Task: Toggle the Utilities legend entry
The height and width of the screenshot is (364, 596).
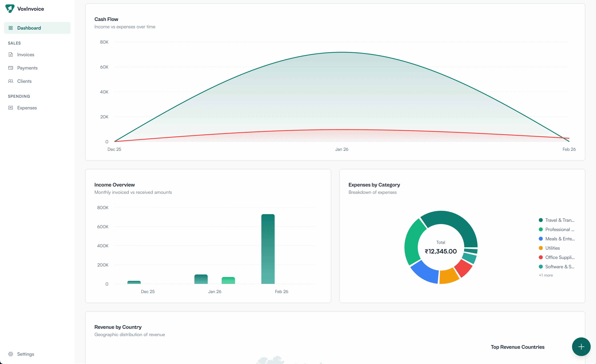Action: (552, 248)
